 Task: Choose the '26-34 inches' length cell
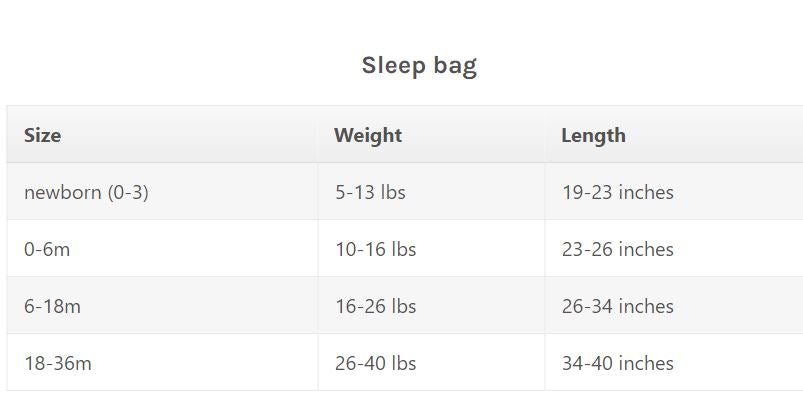click(x=617, y=306)
